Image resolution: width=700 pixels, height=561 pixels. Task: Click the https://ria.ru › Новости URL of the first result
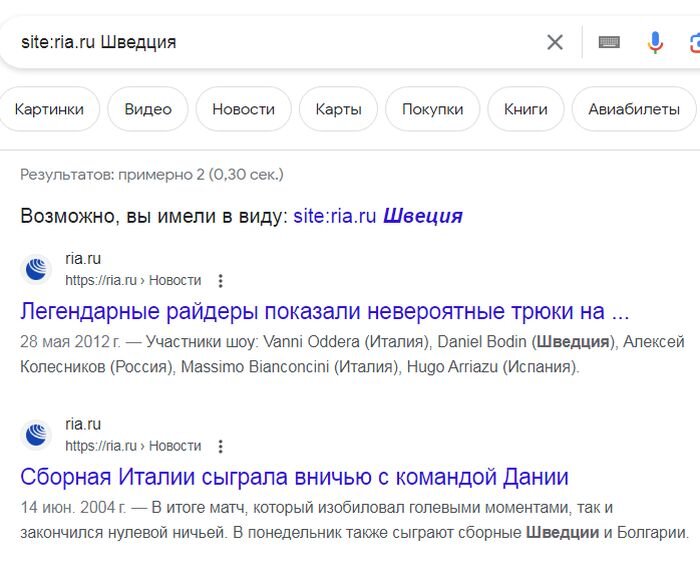click(133, 280)
